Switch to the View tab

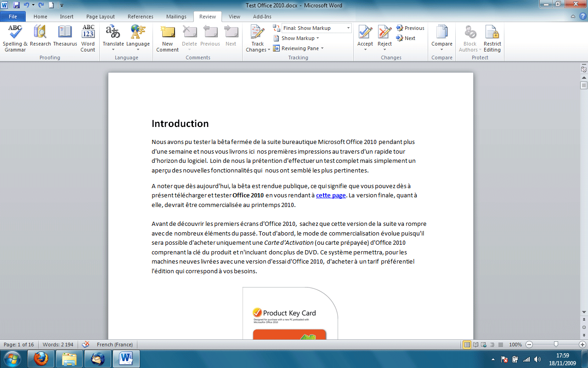click(234, 17)
